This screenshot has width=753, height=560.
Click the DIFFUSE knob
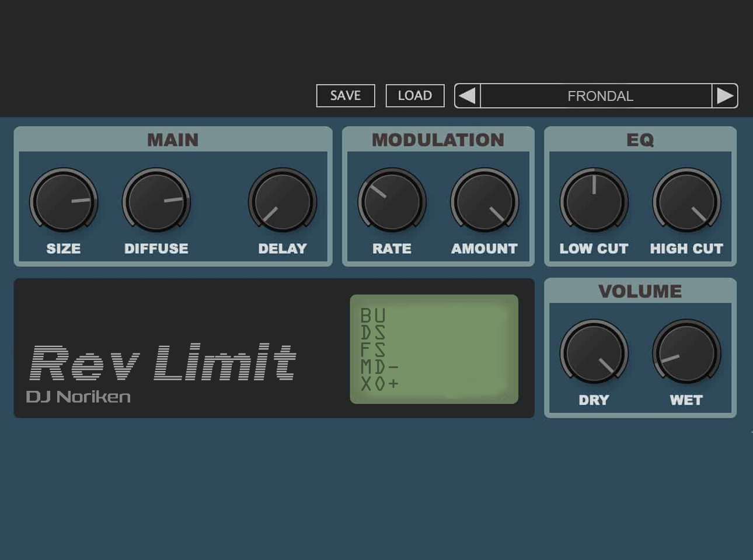[156, 202]
